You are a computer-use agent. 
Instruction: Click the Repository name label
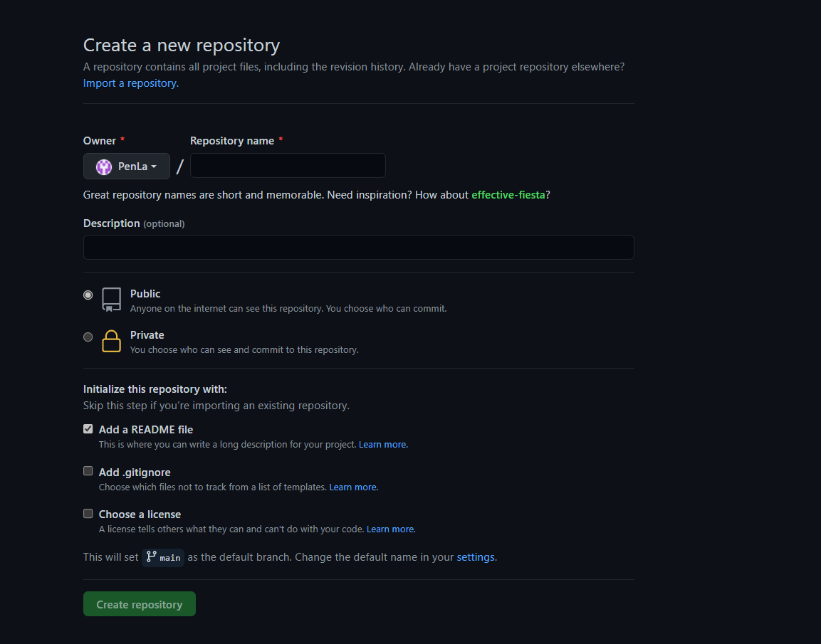tap(232, 141)
